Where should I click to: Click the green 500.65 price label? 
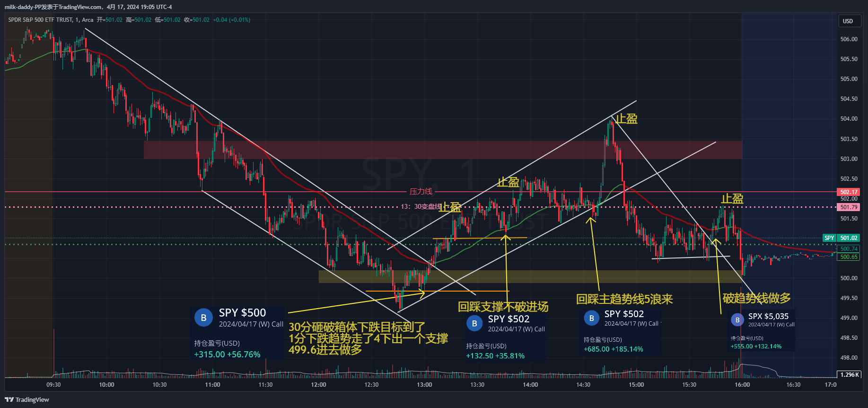(x=849, y=257)
